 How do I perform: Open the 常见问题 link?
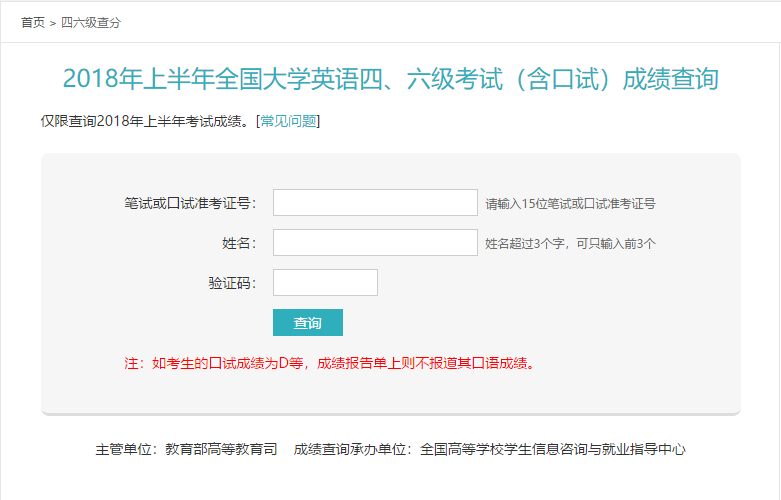pos(288,121)
